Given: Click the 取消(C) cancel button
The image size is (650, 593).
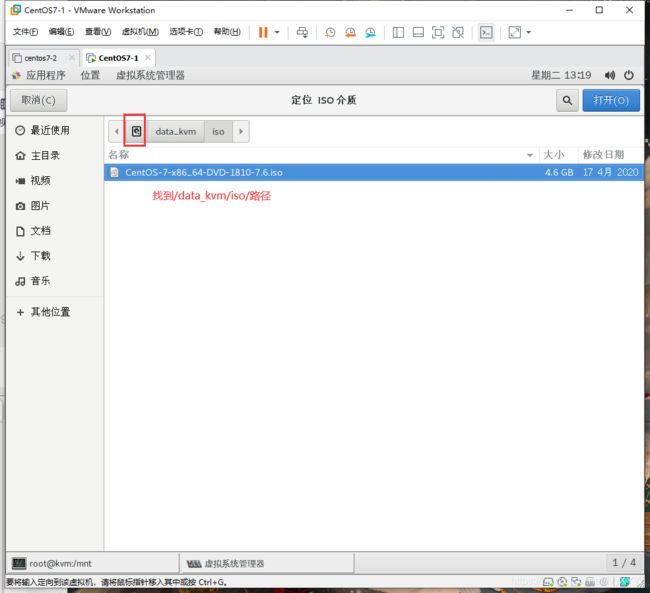Looking at the screenshot, I should pyautogui.click(x=38, y=100).
